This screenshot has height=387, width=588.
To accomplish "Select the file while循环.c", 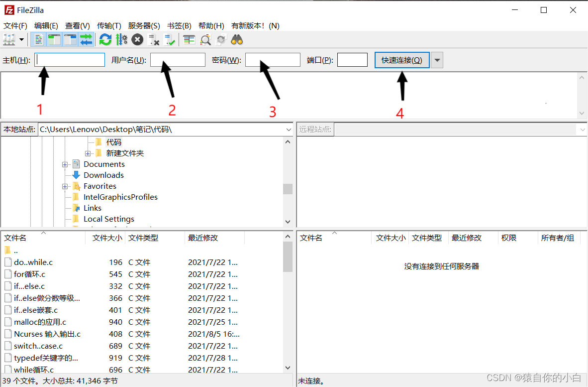I will point(33,370).
